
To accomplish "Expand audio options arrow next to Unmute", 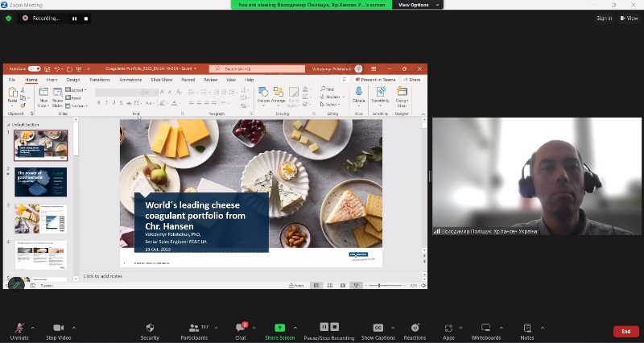I will click(x=32, y=328).
